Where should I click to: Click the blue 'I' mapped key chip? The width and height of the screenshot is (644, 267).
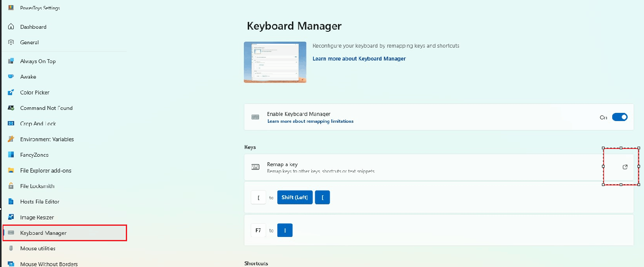285,231
